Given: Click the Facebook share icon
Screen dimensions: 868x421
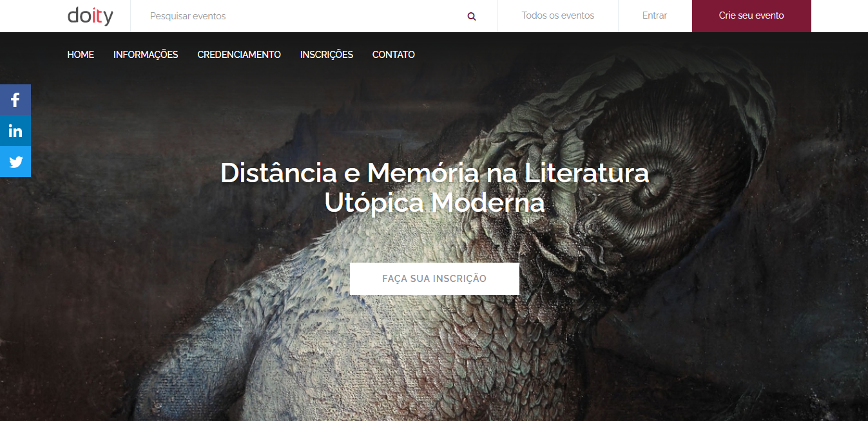Looking at the screenshot, I should click(15, 100).
